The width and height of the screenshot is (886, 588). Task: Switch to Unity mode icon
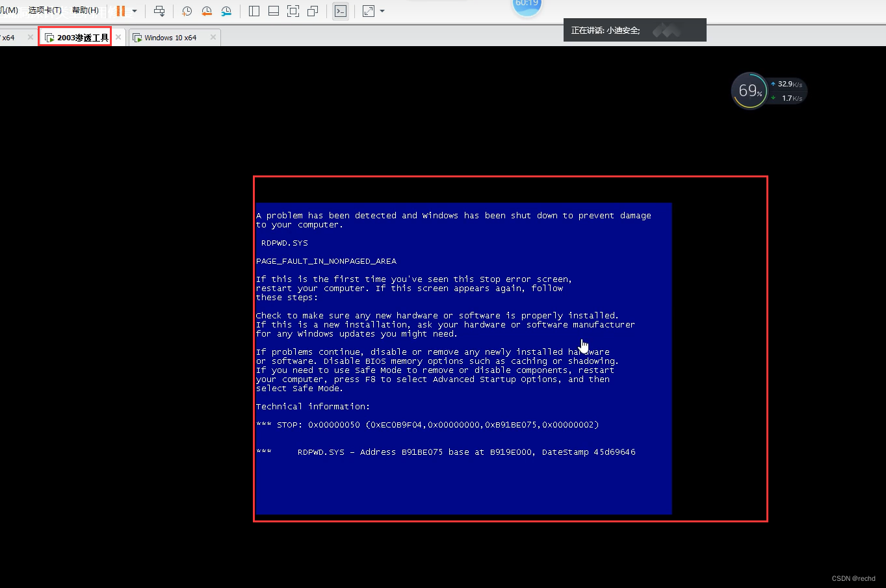[313, 11]
